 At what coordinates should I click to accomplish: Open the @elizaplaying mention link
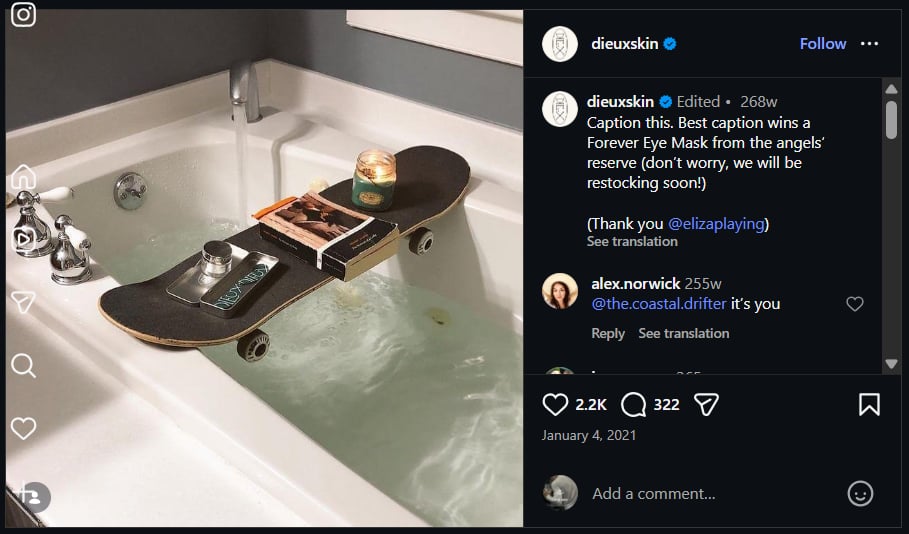tap(716, 224)
